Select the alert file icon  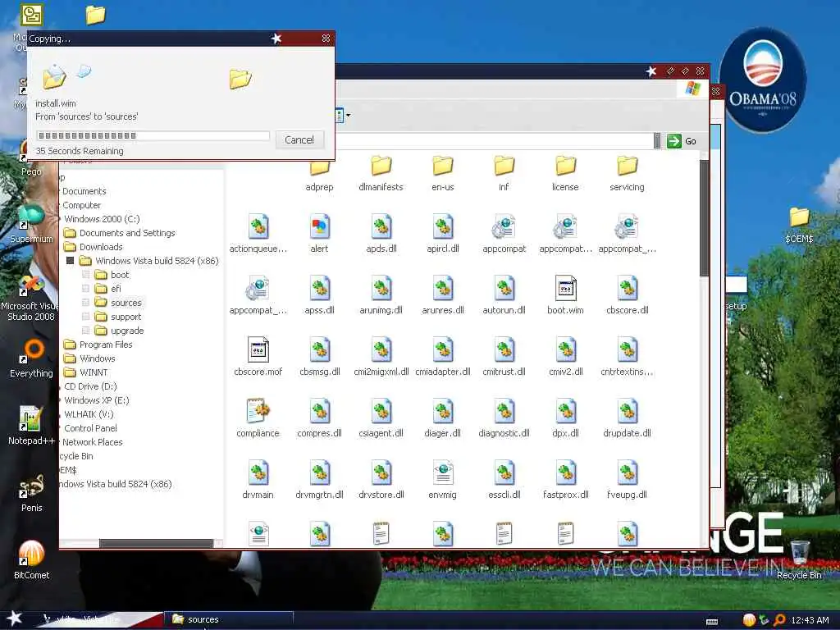click(x=319, y=234)
